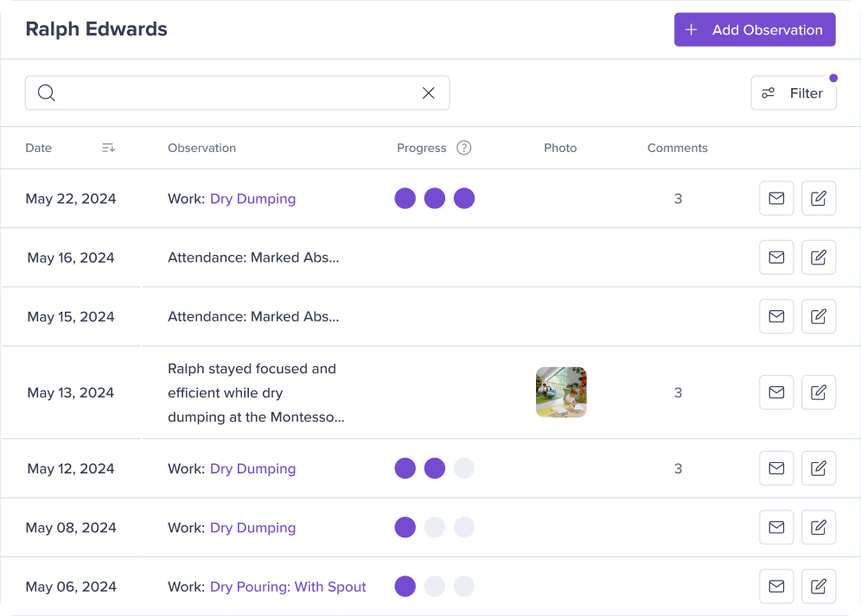Click the Comments column header
Screen dimensions: 861x616
tap(677, 148)
